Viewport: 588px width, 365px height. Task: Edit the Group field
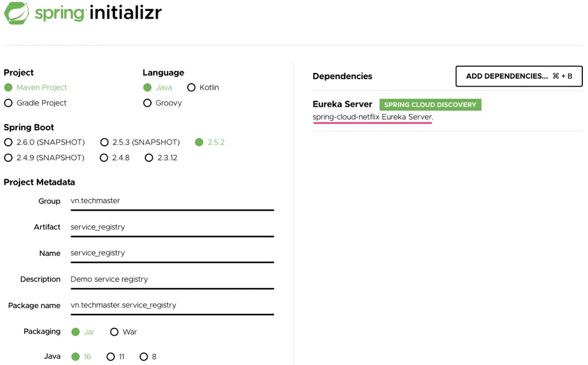pos(171,201)
